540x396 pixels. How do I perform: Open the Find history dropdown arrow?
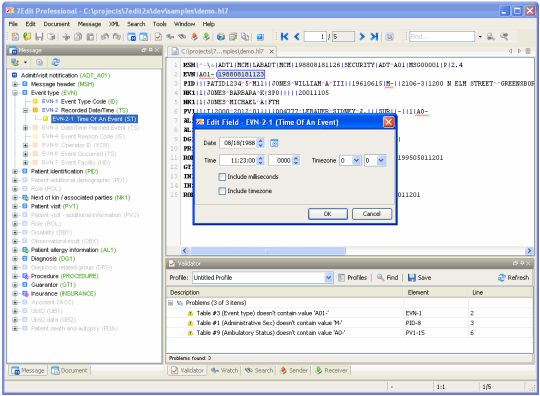[480, 37]
